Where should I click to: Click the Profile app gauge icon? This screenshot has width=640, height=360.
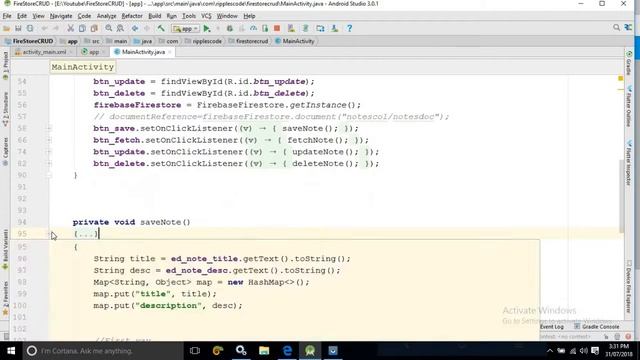(253, 28)
